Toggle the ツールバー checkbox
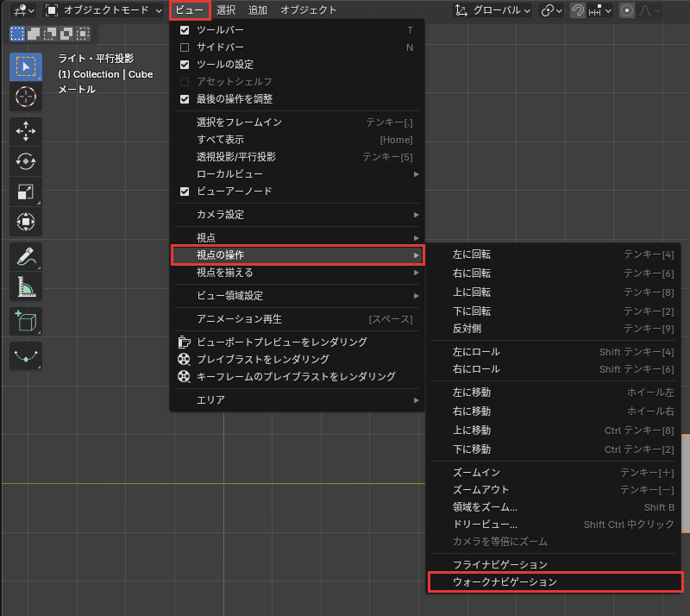 (x=185, y=30)
